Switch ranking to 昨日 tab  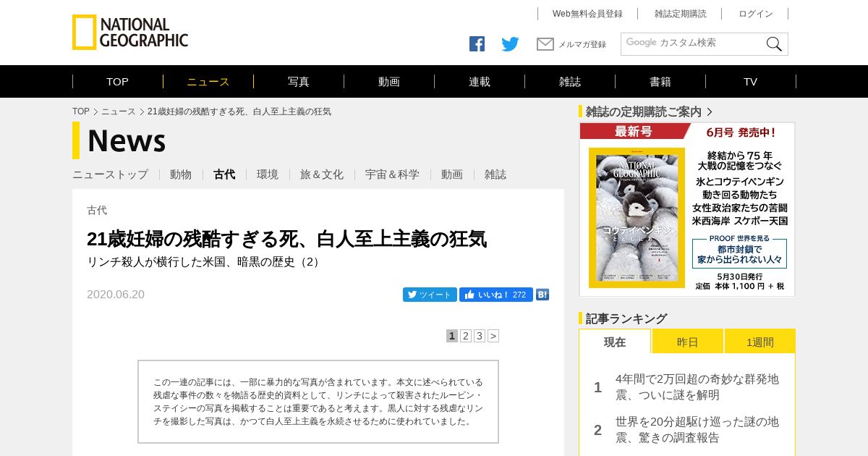pyautogui.click(x=688, y=342)
